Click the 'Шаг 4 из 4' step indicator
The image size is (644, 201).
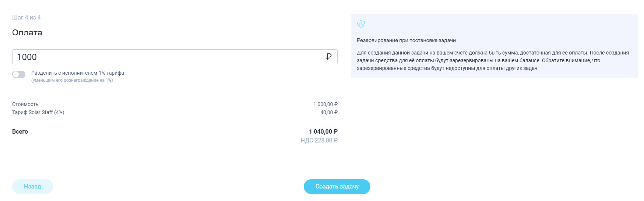(27, 18)
